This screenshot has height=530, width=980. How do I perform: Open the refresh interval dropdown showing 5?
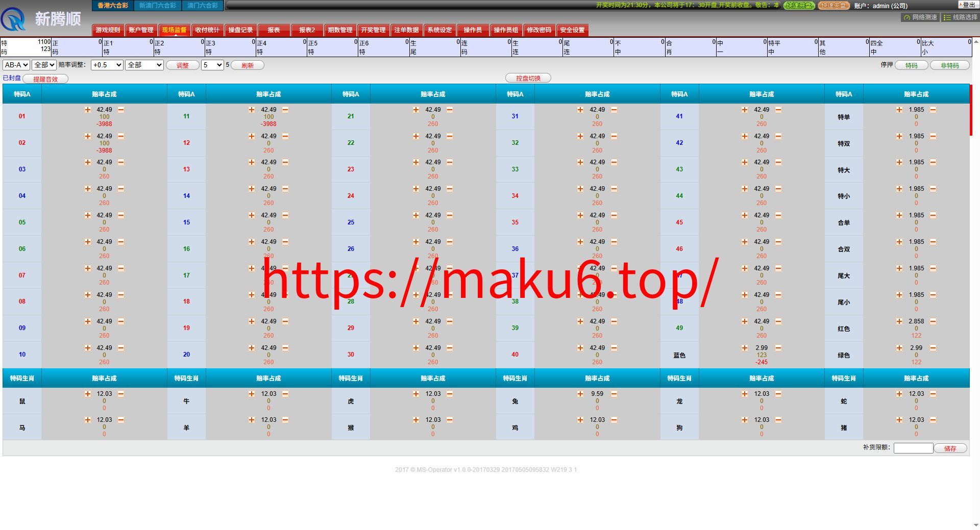pos(212,65)
